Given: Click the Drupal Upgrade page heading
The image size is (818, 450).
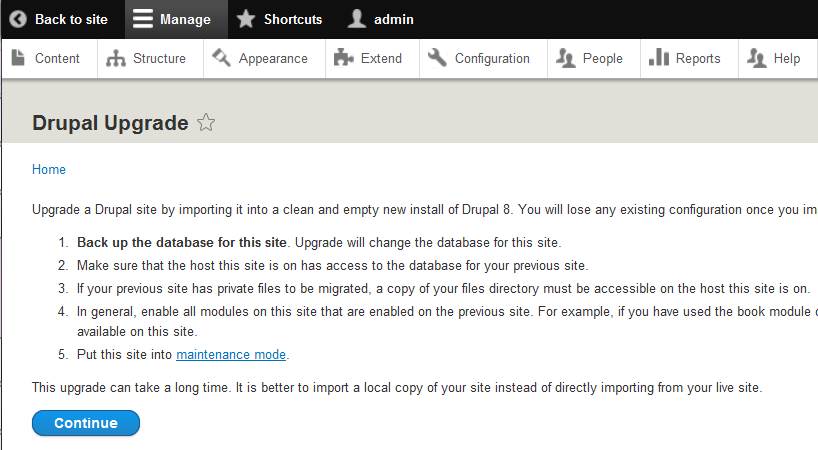Looking at the screenshot, I should click(110, 123).
